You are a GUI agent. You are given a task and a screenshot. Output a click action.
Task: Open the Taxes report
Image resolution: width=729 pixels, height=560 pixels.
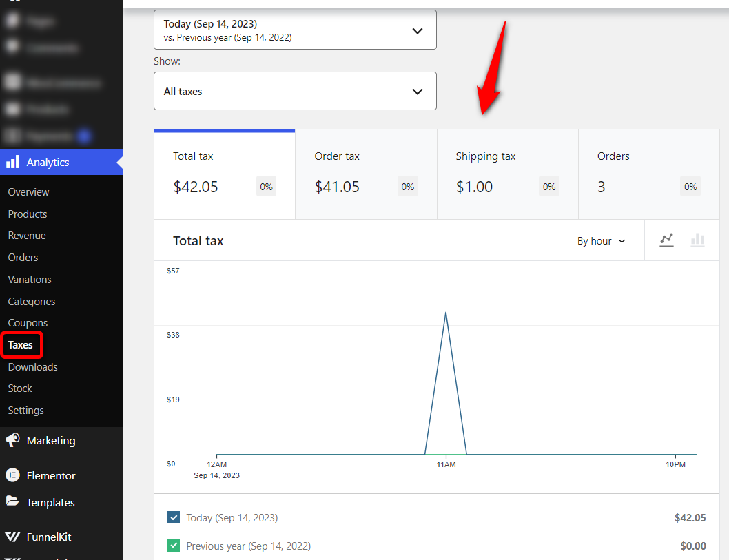click(20, 344)
